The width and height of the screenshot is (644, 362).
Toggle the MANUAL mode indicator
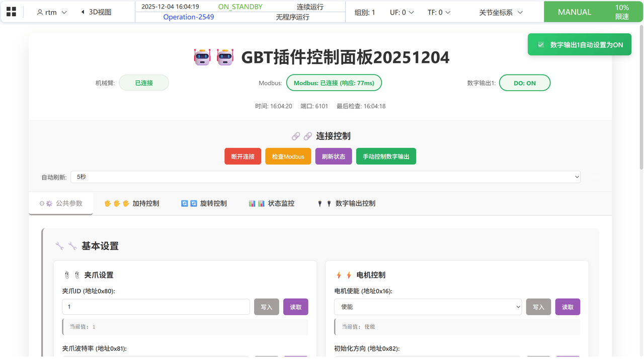click(574, 12)
